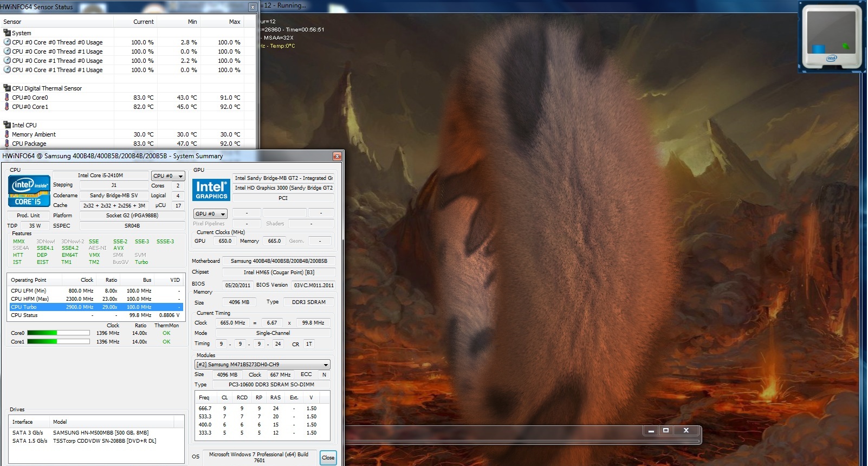Select the CPU Status row
This screenshot has width=868, height=466.
[x=96, y=315]
